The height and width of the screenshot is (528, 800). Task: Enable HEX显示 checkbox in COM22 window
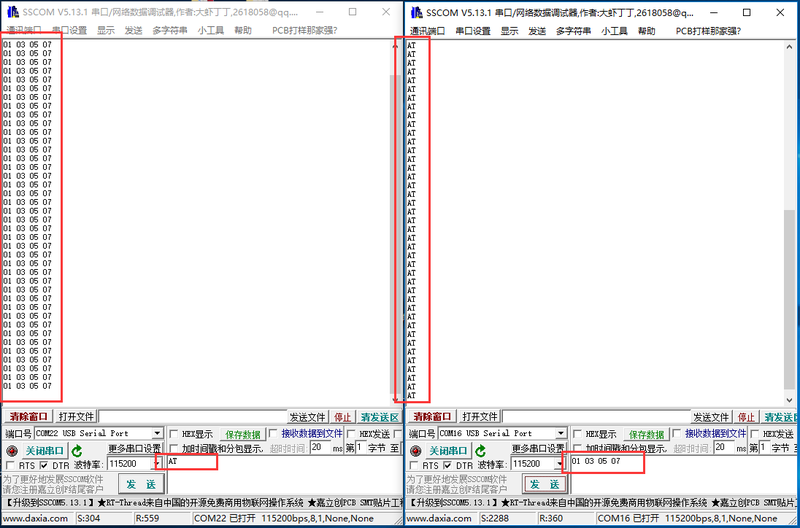173,434
